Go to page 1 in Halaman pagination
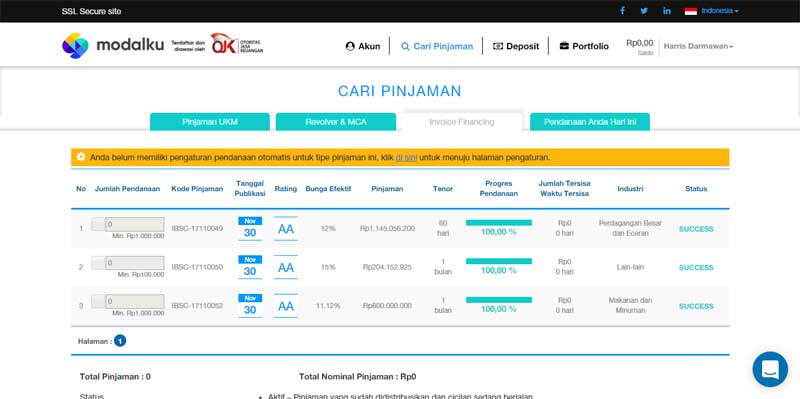This screenshot has height=399, width=800. click(120, 341)
